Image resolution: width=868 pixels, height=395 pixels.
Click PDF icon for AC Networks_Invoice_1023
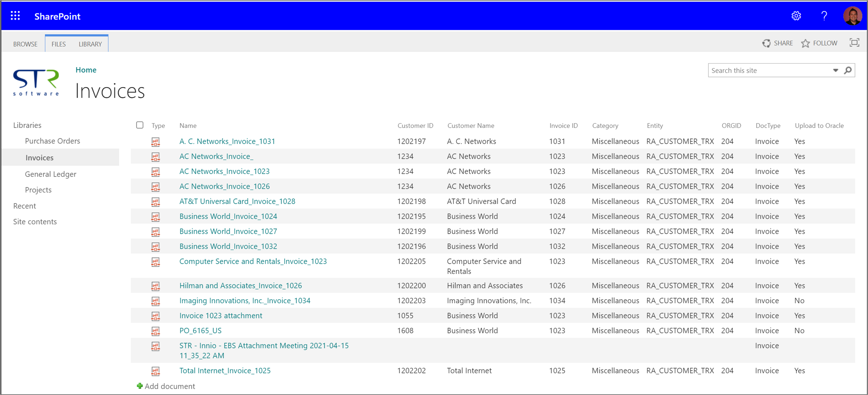tap(156, 172)
